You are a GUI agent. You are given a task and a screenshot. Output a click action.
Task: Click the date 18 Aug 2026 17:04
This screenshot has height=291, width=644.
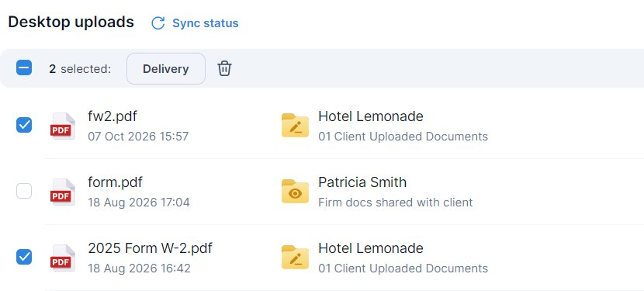[x=139, y=203]
